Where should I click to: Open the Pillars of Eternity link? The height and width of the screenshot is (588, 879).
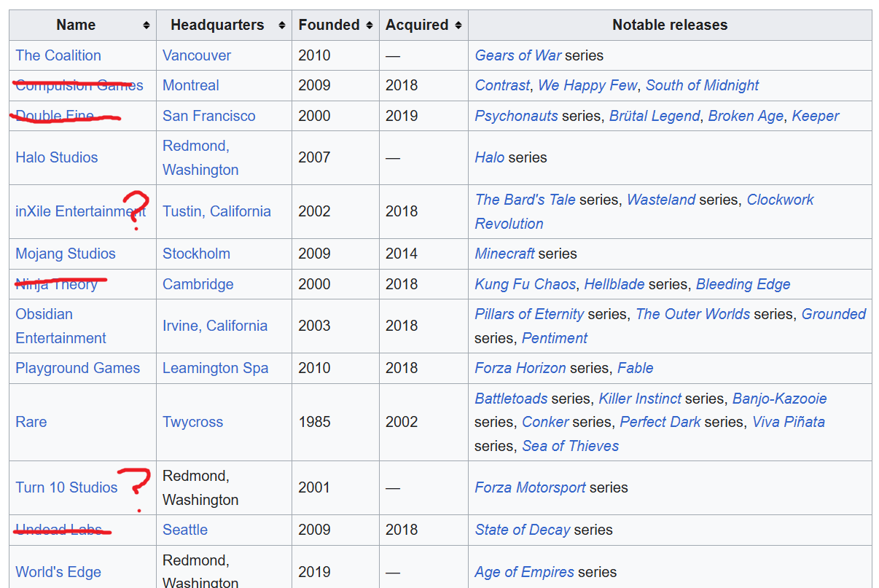530,314
